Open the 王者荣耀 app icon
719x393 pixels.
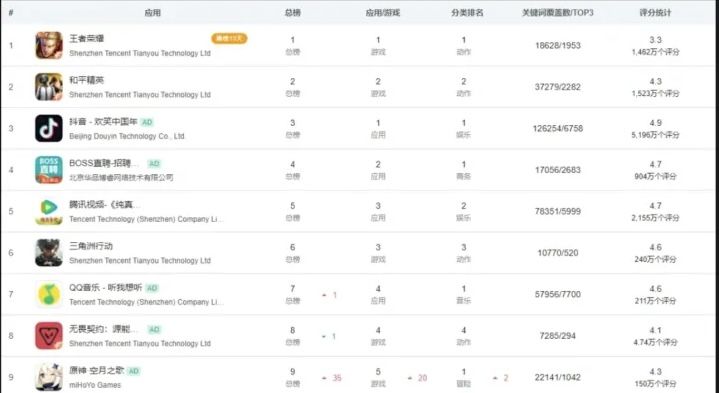tap(49, 45)
